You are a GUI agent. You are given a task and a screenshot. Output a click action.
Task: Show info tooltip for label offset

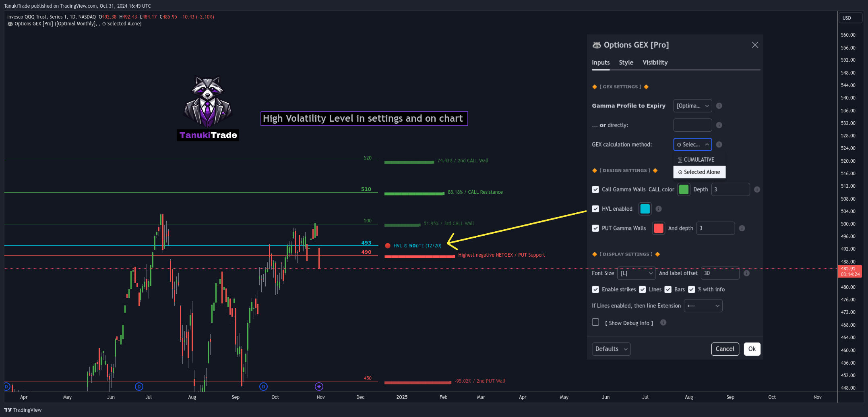pyautogui.click(x=746, y=273)
